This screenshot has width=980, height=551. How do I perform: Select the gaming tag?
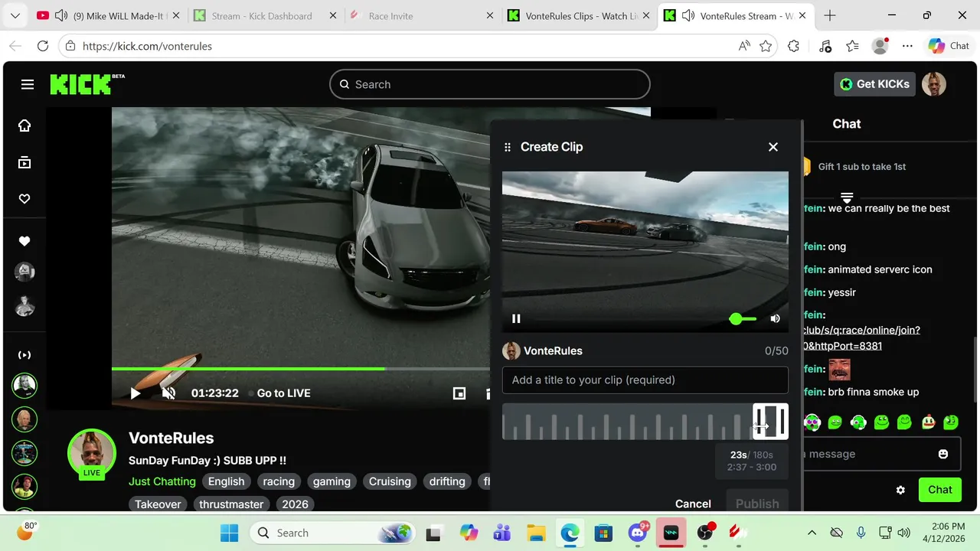click(332, 481)
